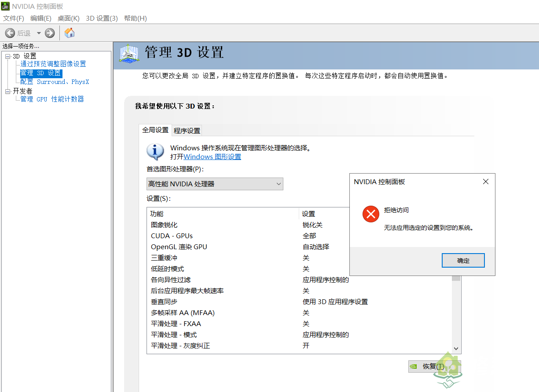Switch to the 程序设置 tab
This screenshot has width=539, height=392.
click(x=187, y=130)
